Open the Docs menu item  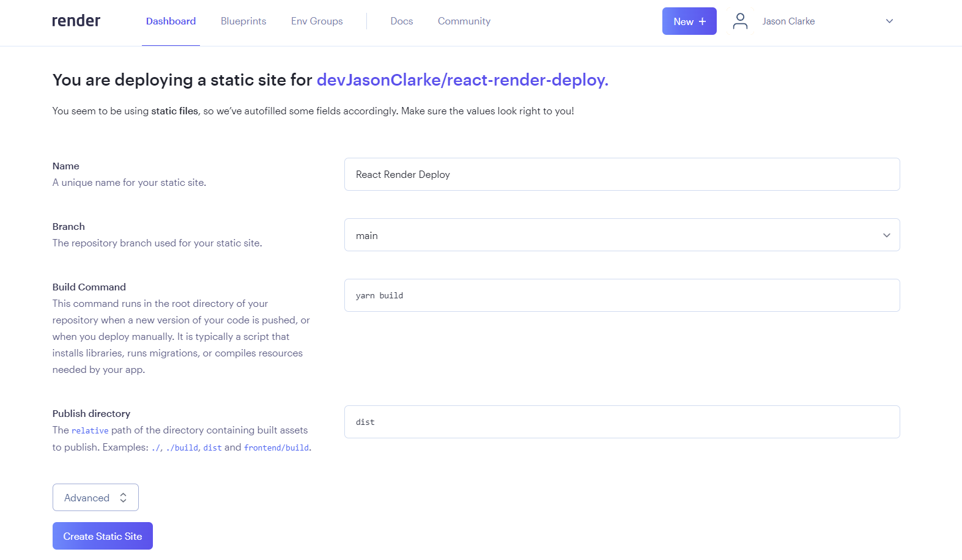(401, 21)
